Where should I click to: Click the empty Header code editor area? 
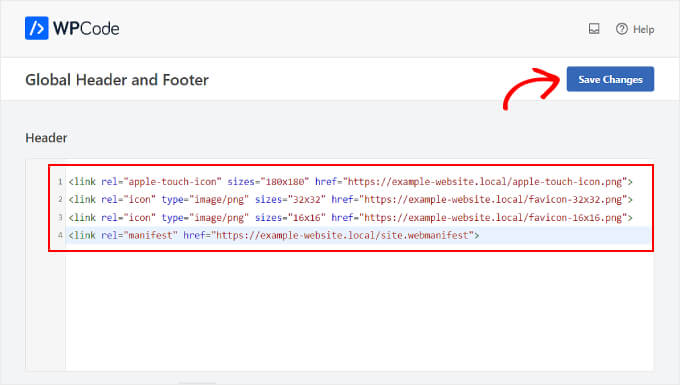click(x=359, y=310)
